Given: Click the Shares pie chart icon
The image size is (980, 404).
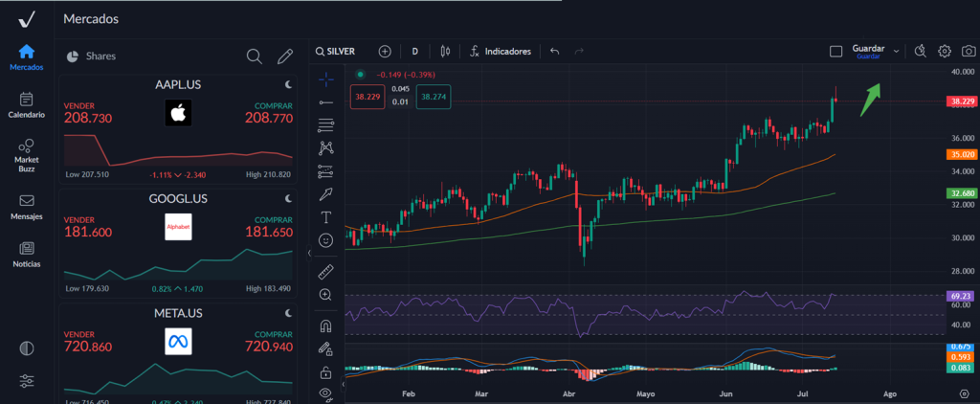Looking at the screenshot, I should 73,56.
